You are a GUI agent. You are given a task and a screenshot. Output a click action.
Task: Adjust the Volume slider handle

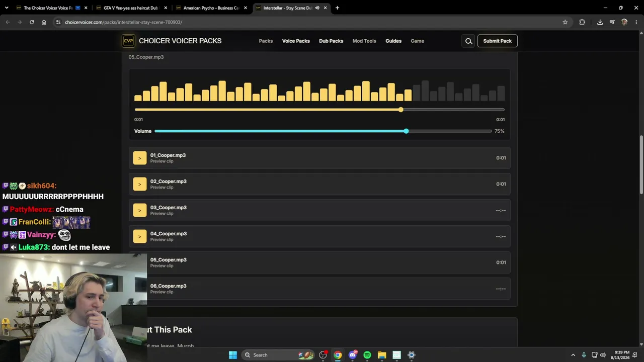point(406,131)
